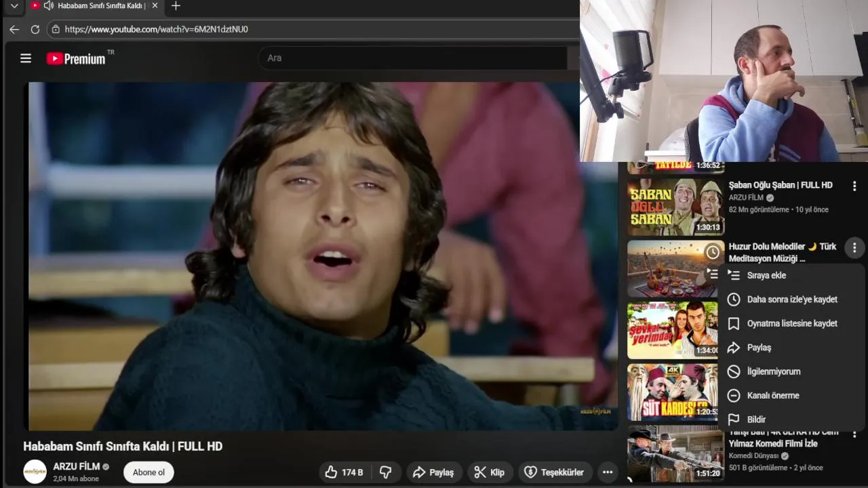Image resolution: width=868 pixels, height=488 pixels.
Task: Go to YouTube Premium home logo
Action: point(76,58)
